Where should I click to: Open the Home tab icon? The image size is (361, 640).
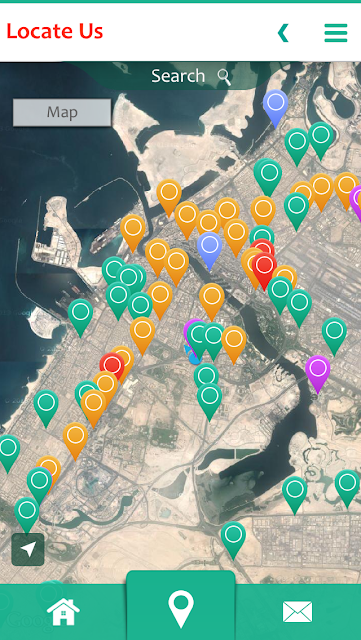63,611
